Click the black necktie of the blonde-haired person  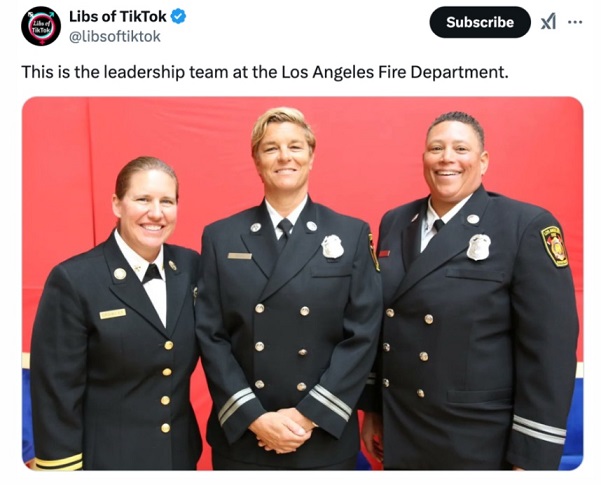click(284, 232)
